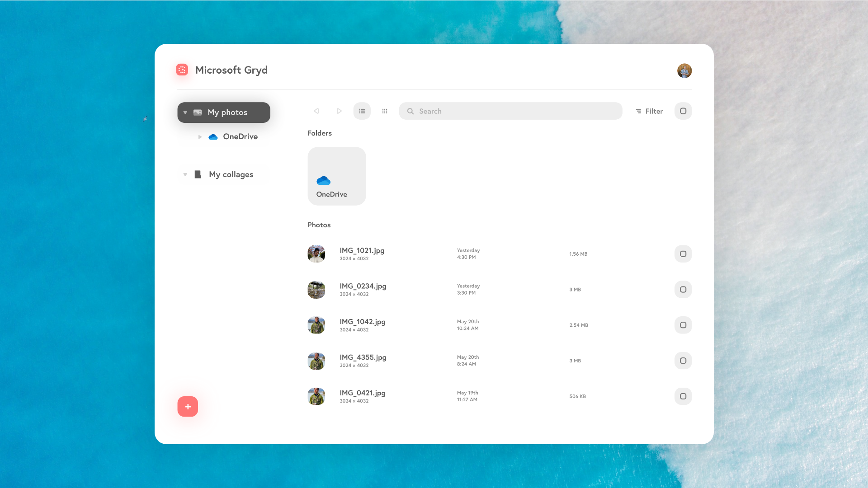The width and height of the screenshot is (868, 488).
Task: Click the Search input field
Action: tap(510, 111)
